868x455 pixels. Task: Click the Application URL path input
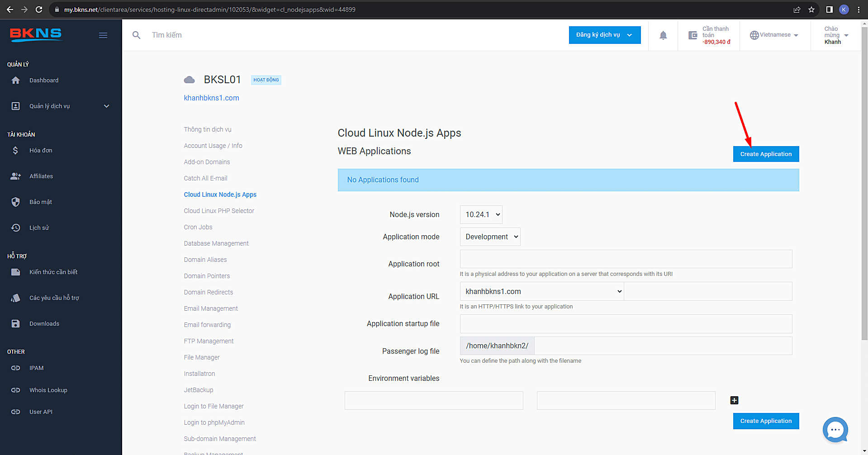tap(708, 291)
